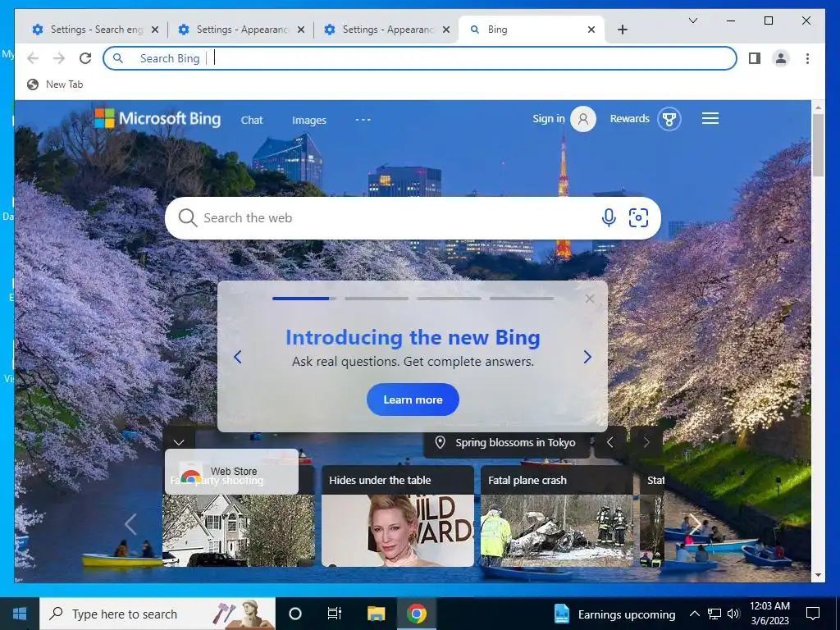Focus the Search Bing address bar
The width and height of the screenshot is (840, 630).
coord(419,58)
